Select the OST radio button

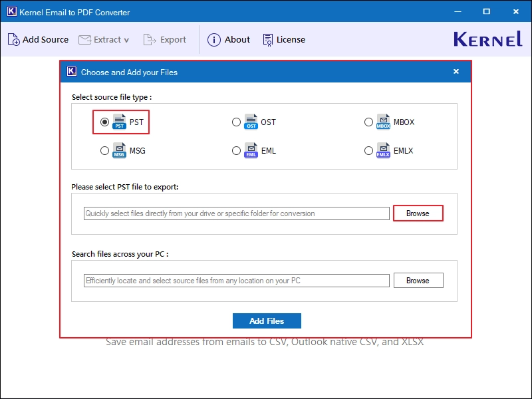tap(236, 122)
